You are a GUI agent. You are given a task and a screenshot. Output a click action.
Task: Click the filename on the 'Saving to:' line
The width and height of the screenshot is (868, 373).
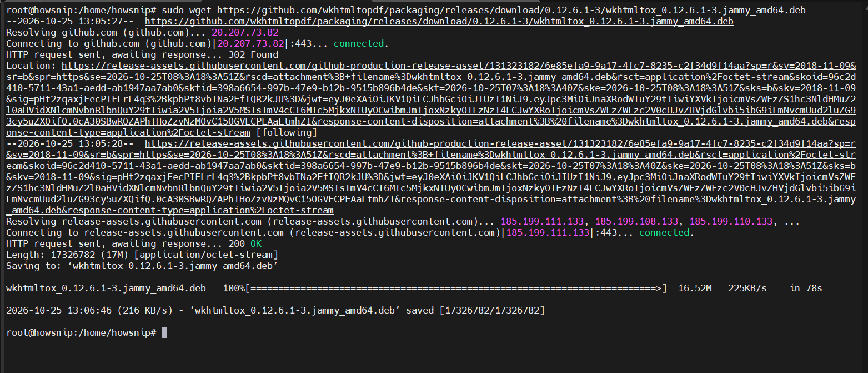coord(173,266)
